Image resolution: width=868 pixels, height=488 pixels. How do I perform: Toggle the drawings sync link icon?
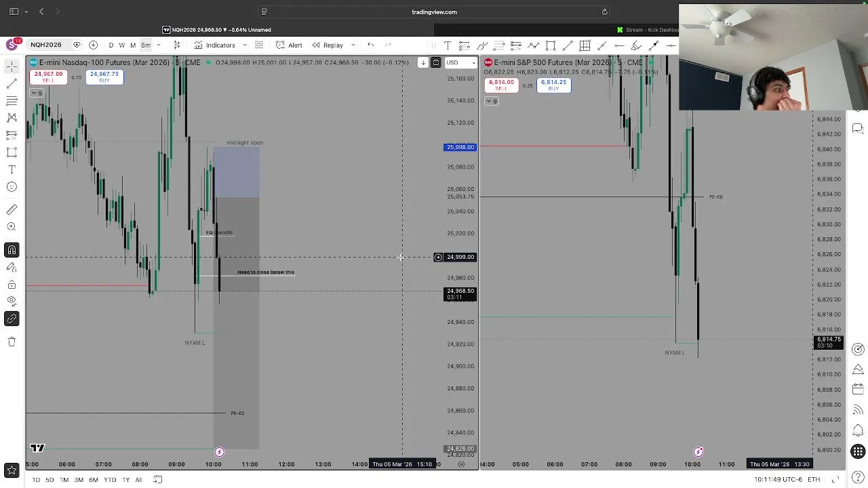click(x=12, y=319)
